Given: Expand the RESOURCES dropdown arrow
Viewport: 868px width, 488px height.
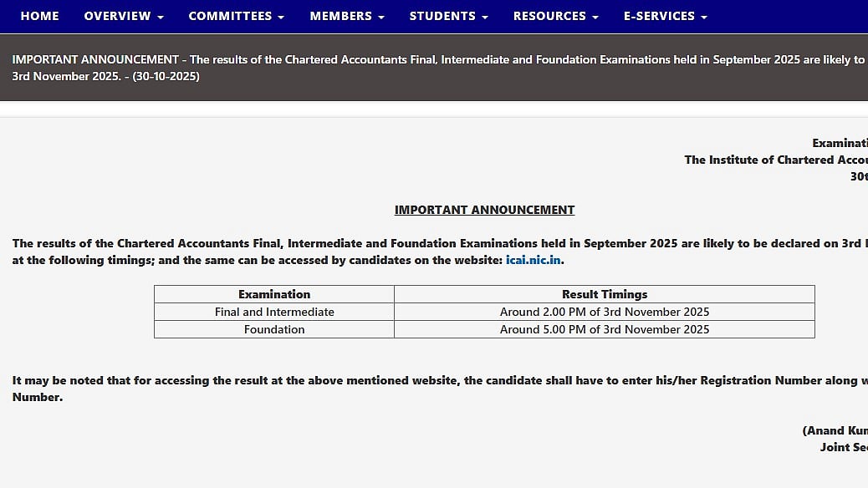Looking at the screenshot, I should click(595, 17).
